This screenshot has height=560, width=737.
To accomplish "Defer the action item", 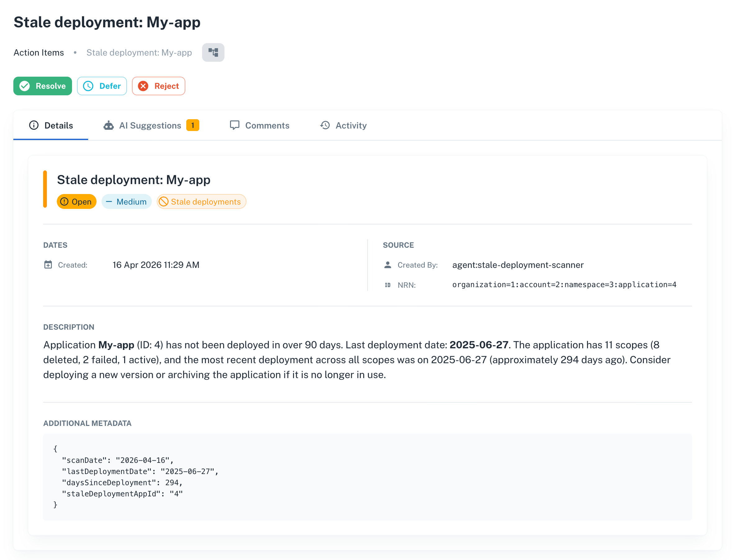I will click(102, 86).
